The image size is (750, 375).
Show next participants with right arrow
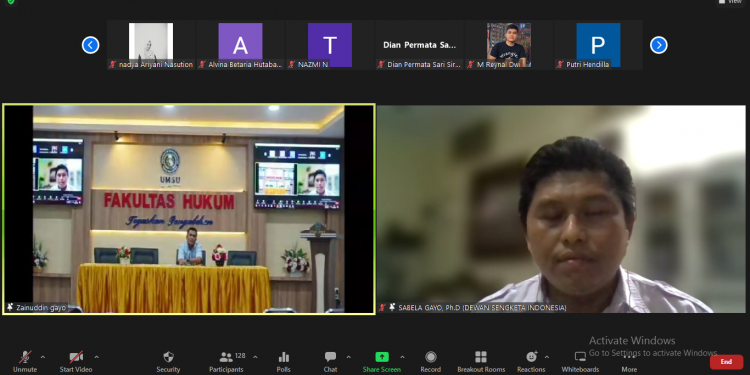tap(659, 45)
